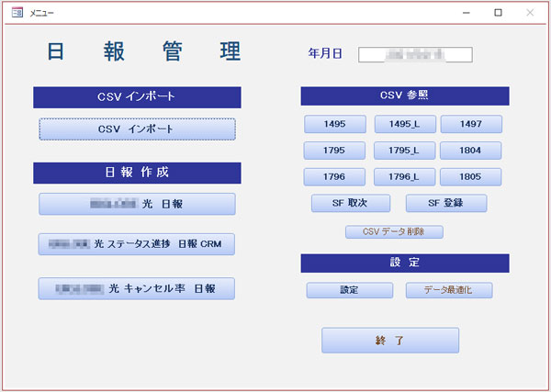Open the 1795 CSV reference
Viewport: 551px width, 392px height.
click(335, 151)
